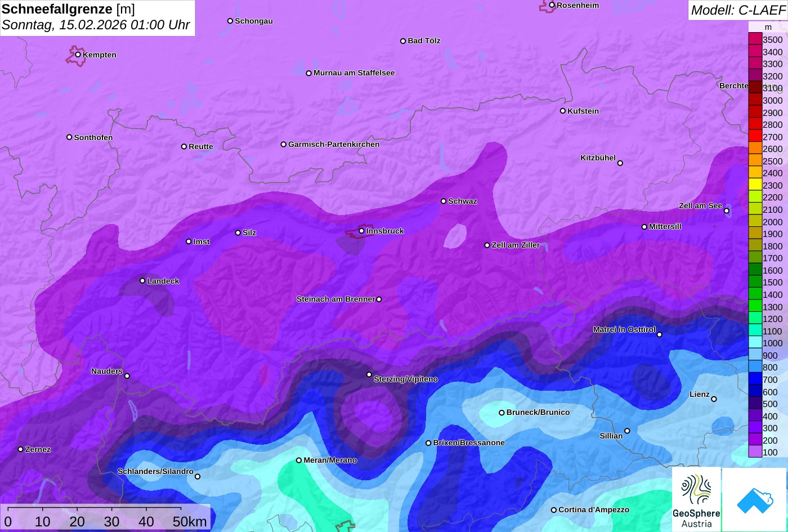
Task: Click the 50km scale bar label
Action: 190,521
